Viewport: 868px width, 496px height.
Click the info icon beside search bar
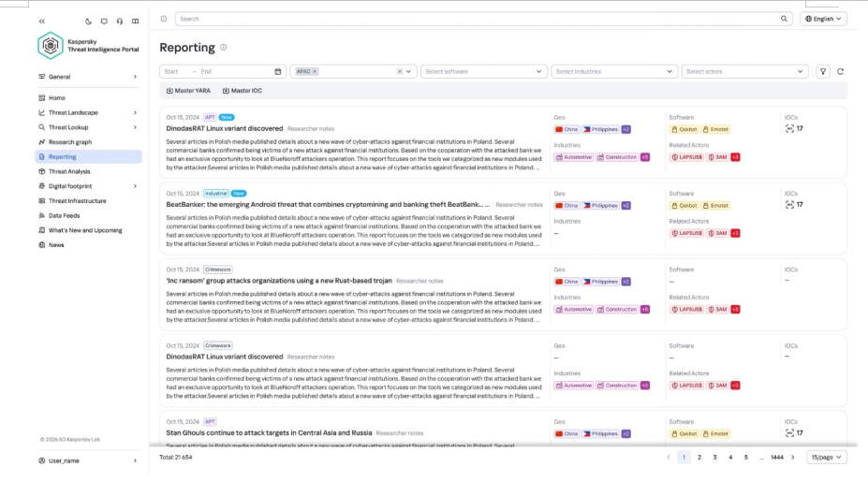pos(164,19)
